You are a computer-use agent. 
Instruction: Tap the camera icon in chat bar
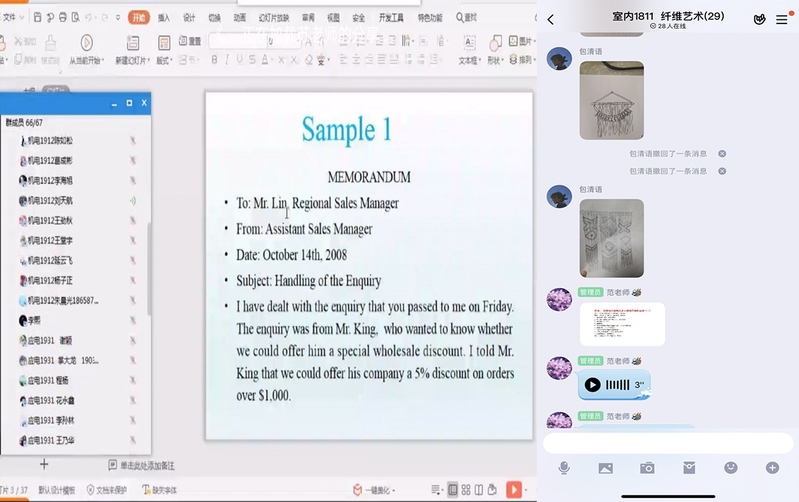click(647, 468)
